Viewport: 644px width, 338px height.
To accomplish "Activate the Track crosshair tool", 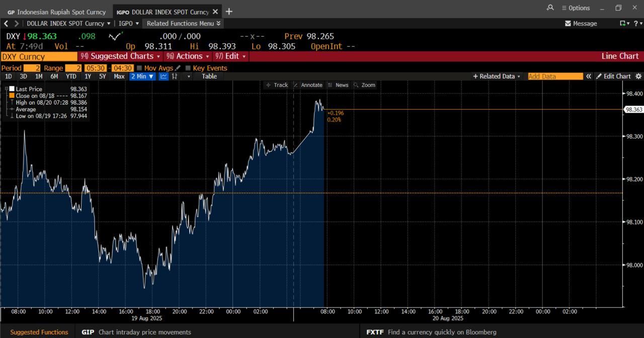I will [x=277, y=85].
